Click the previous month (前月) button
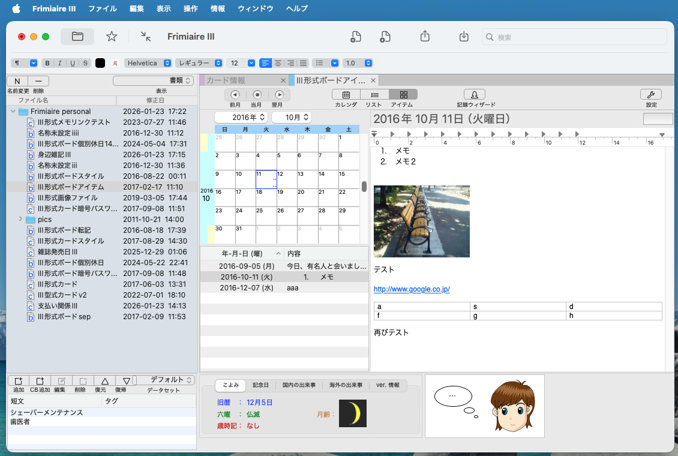 (235, 95)
